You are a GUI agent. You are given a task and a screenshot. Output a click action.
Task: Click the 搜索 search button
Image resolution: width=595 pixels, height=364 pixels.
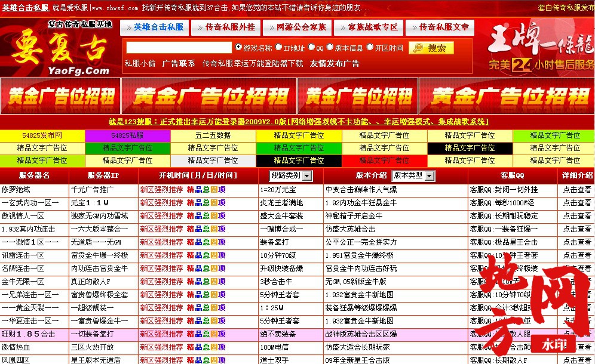(431, 48)
